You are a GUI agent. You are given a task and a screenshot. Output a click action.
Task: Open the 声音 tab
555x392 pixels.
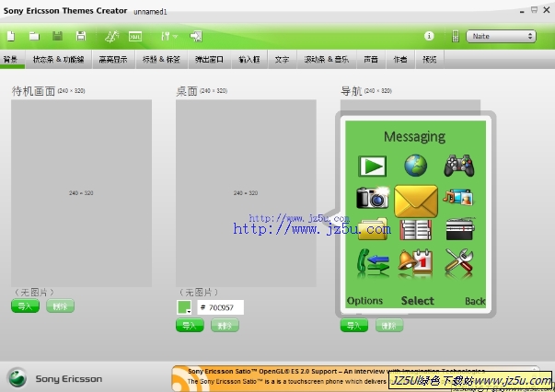coord(371,60)
